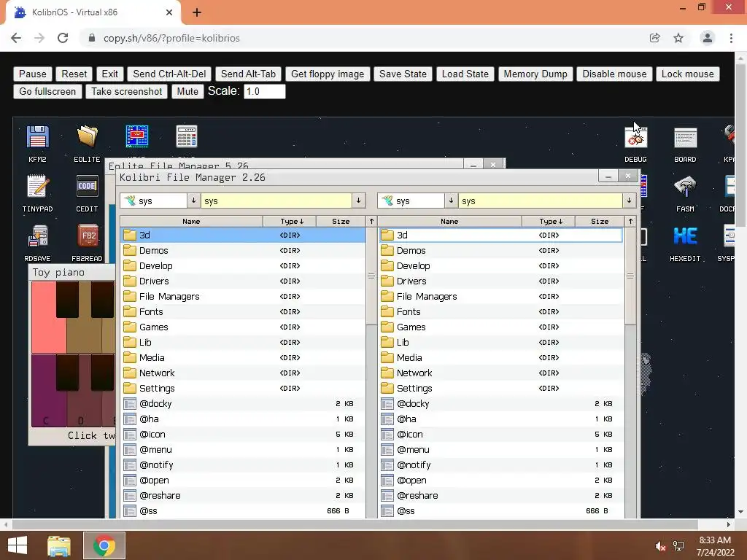747x560 pixels.
Task: Open the EOLITE desktop icon
Action: pos(87,144)
